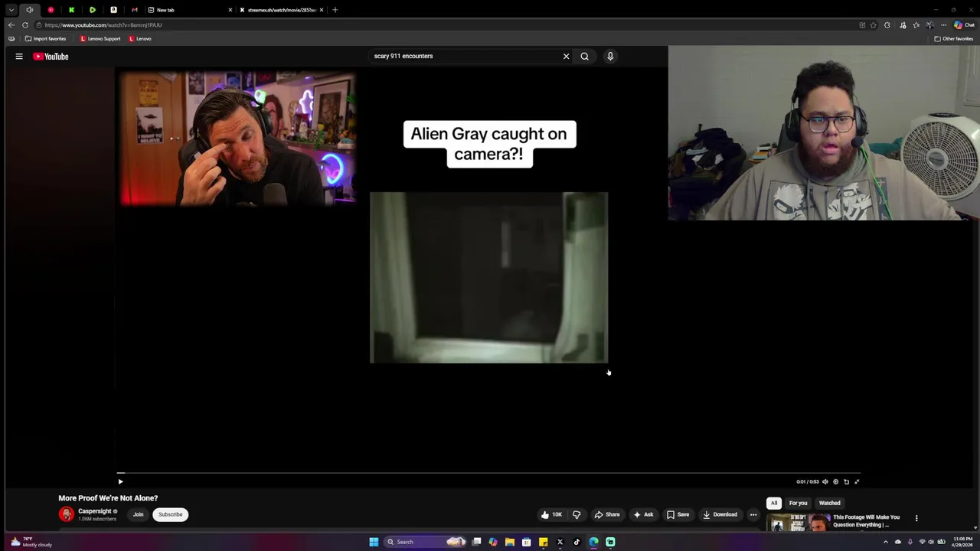Open the Windows Start menu
The height and width of the screenshot is (551, 980).
374,542
